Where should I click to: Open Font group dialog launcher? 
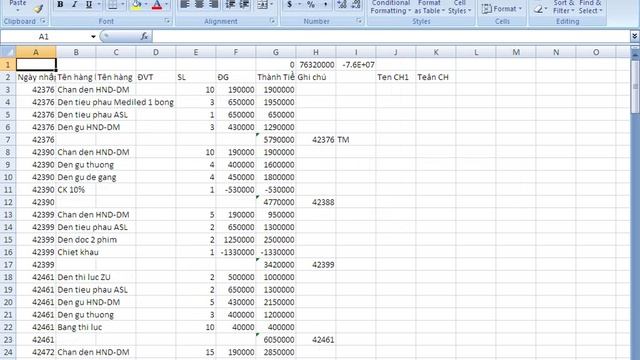tap(167, 21)
